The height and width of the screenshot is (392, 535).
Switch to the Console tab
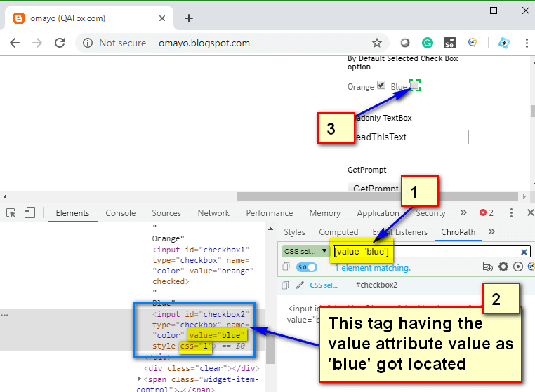click(x=121, y=213)
